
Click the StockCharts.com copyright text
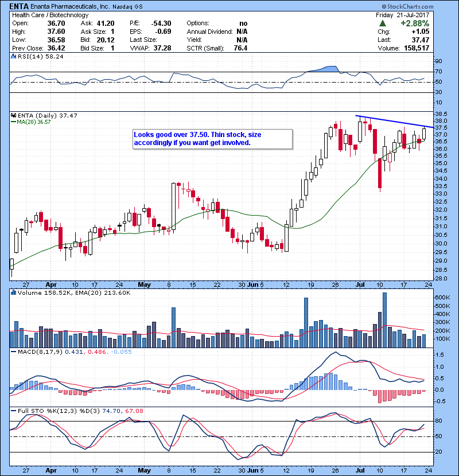pos(407,6)
